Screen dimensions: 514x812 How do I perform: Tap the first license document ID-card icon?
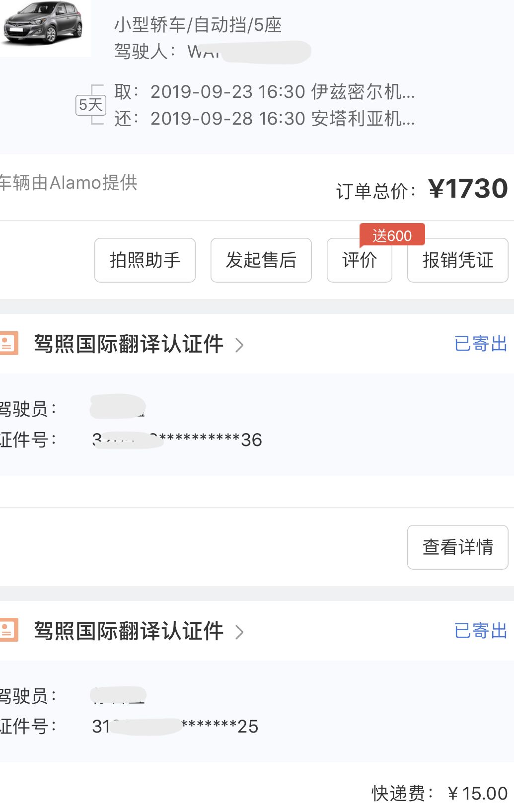tap(8, 343)
